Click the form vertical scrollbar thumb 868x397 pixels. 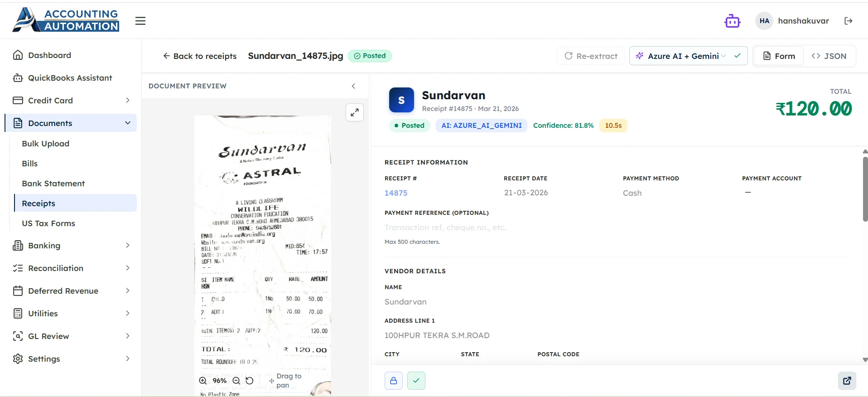865,189
